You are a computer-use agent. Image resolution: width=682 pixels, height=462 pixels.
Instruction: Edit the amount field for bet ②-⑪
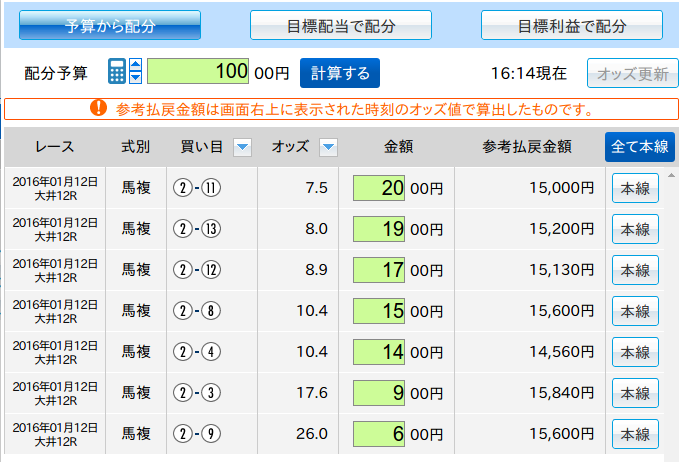point(378,188)
